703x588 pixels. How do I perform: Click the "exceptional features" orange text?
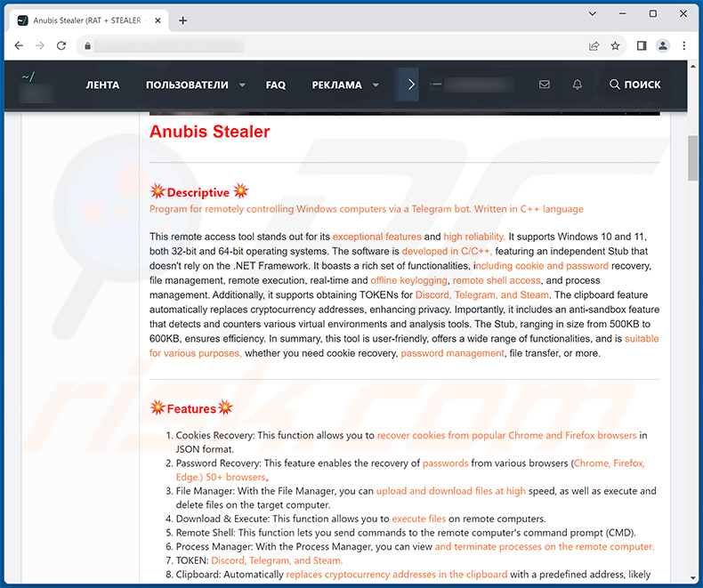coord(376,237)
